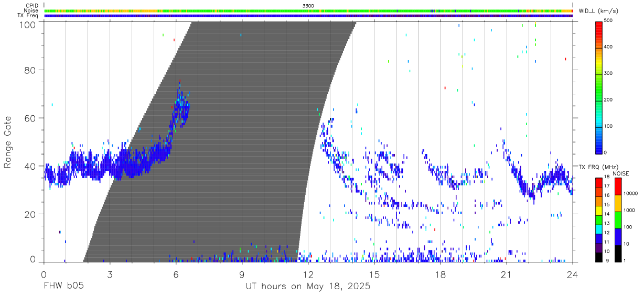Image resolution: width=644 pixels, height=297 pixels.
Task: Click the 10000 label on noise legend
Action: (x=631, y=193)
